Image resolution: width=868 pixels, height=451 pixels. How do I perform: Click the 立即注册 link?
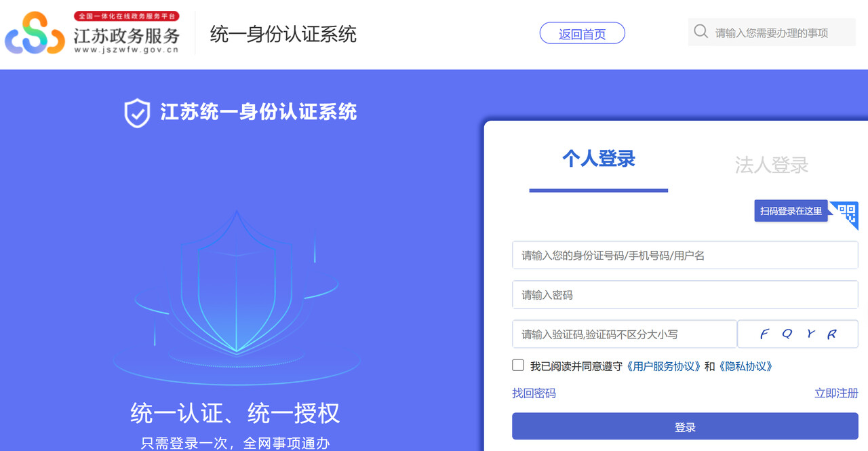(x=836, y=393)
